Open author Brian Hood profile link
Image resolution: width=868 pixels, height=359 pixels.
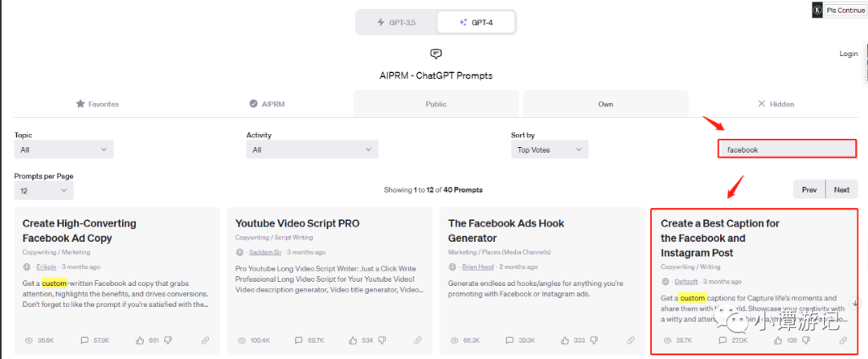tap(478, 267)
